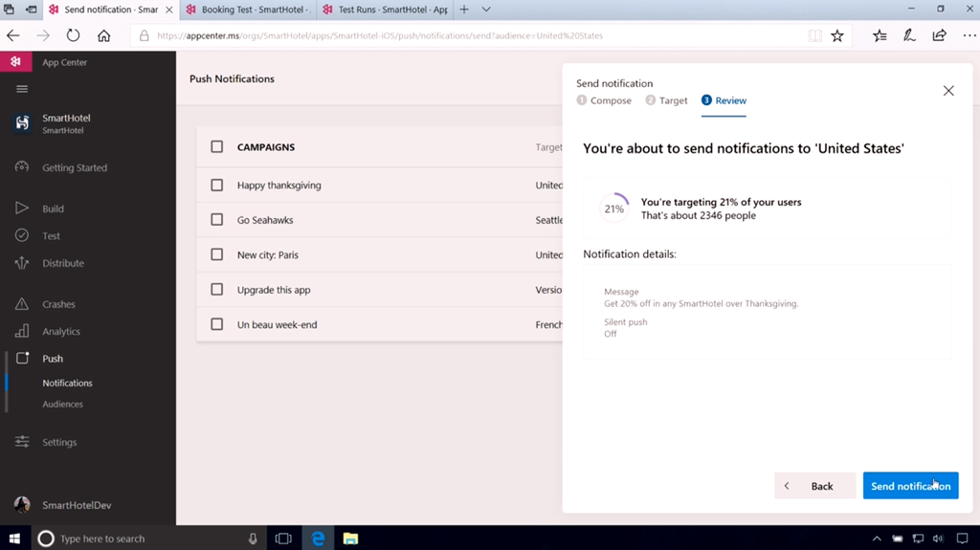980x550 pixels.
Task: Close the Send notification panel
Action: pos(948,91)
